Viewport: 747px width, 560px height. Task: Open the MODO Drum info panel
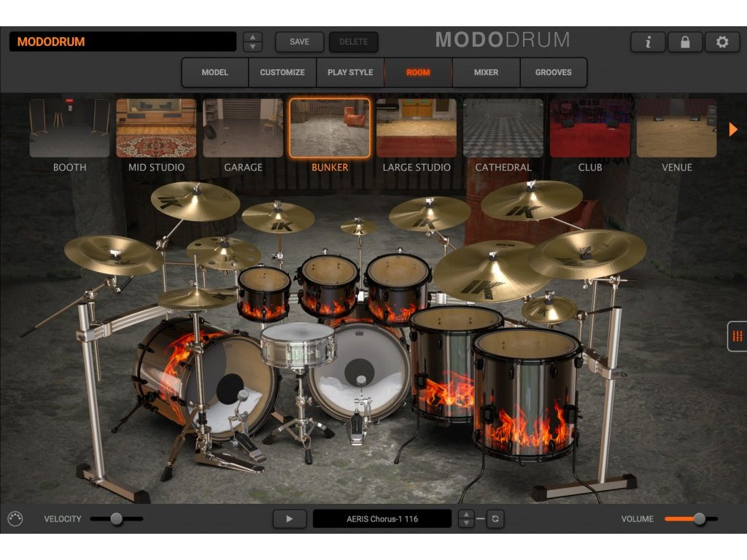click(648, 42)
